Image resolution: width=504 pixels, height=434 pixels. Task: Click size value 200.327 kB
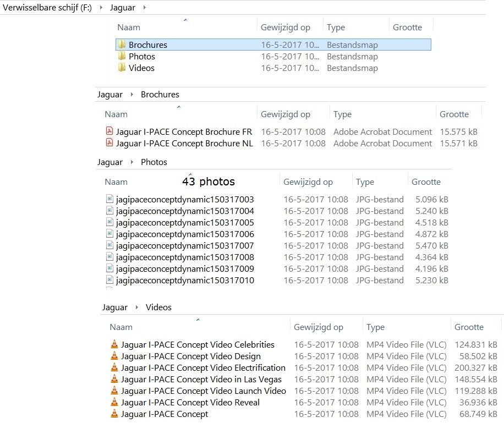[476, 368]
